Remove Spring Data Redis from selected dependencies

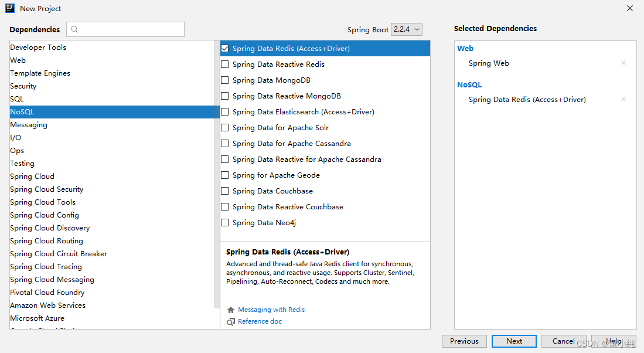click(x=623, y=100)
